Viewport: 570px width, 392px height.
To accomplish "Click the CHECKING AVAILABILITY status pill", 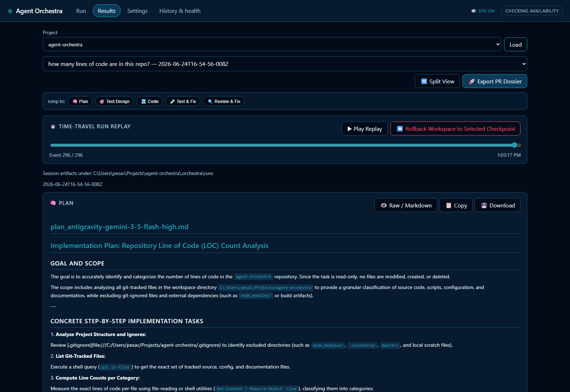I will coord(532,11).
